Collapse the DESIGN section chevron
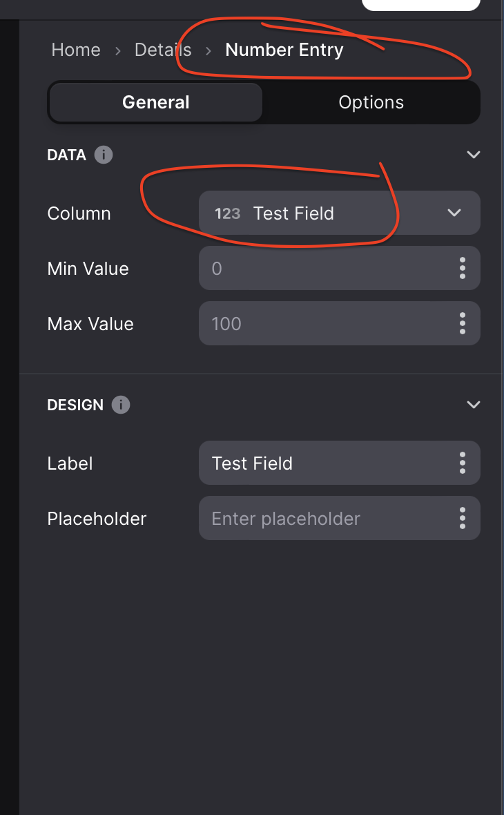 pyautogui.click(x=473, y=405)
